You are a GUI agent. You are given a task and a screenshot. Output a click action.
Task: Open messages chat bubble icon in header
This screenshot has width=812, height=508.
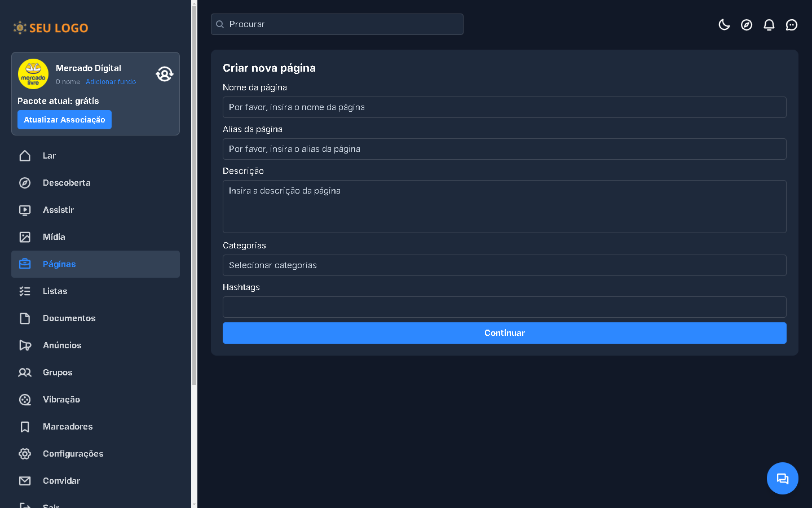point(792,25)
